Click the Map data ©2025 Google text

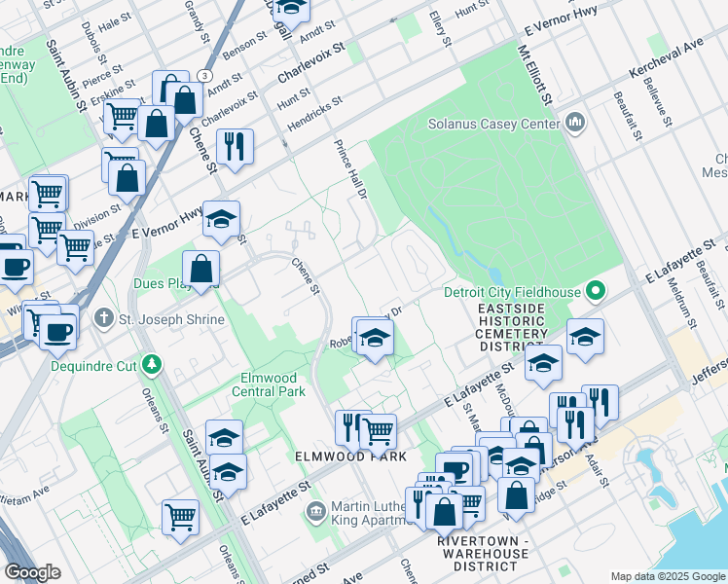pos(668,576)
